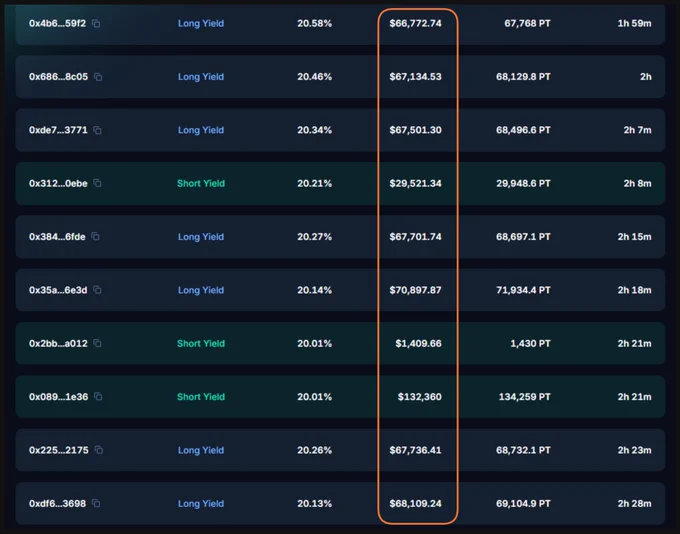This screenshot has height=534, width=680.
Task: Copy address 0xdf6...3698 with its copy icon
Action: tap(96, 503)
